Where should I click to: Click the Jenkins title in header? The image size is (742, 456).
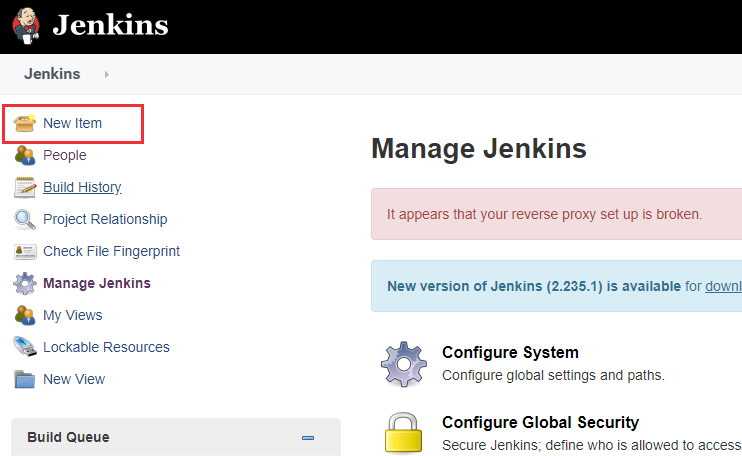pyautogui.click(x=110, y=25)
